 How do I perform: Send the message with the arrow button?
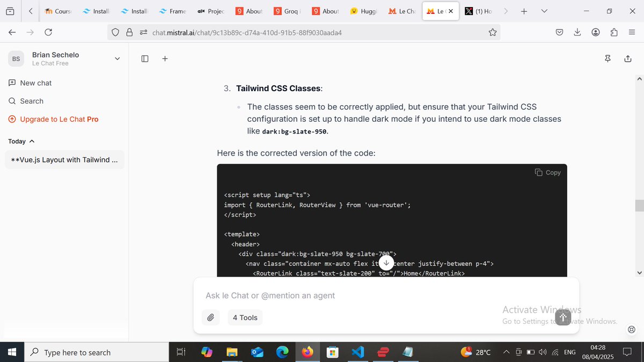pos(562,317)
